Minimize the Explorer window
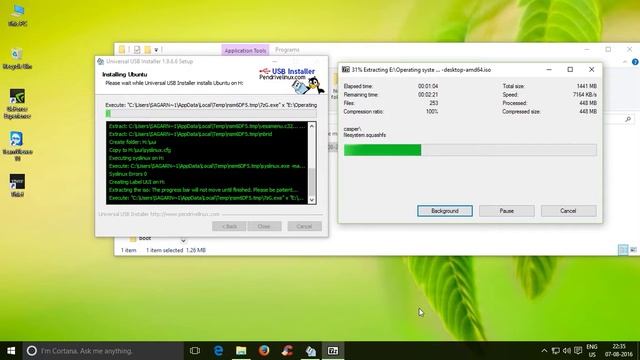The height and width of the screenshot is (360, 640). click(587, 49)
